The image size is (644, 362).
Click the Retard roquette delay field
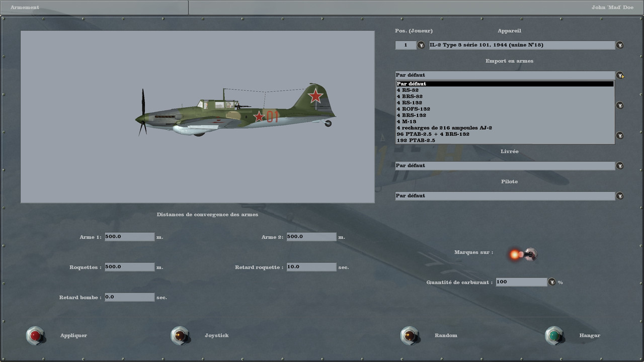311,267
